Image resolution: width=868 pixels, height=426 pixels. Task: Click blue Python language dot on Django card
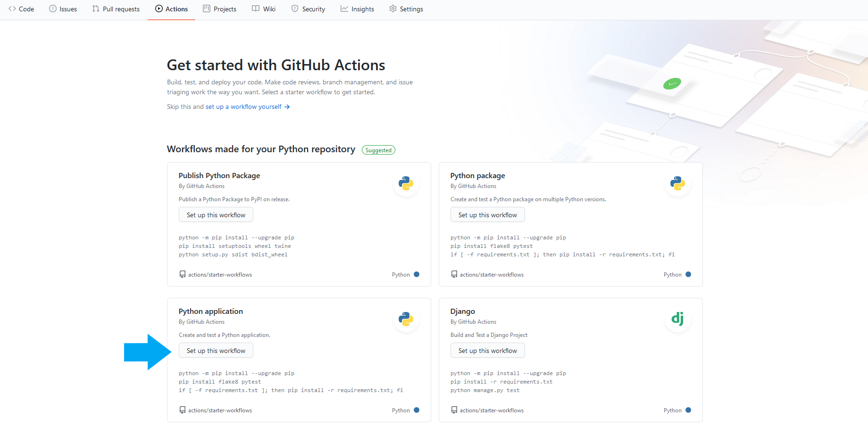coord(688,410)
